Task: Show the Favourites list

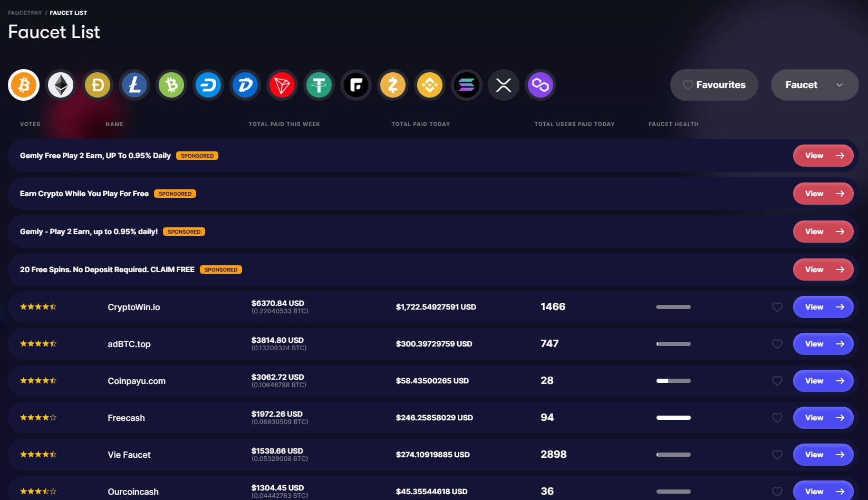Action: coord(714,85)
